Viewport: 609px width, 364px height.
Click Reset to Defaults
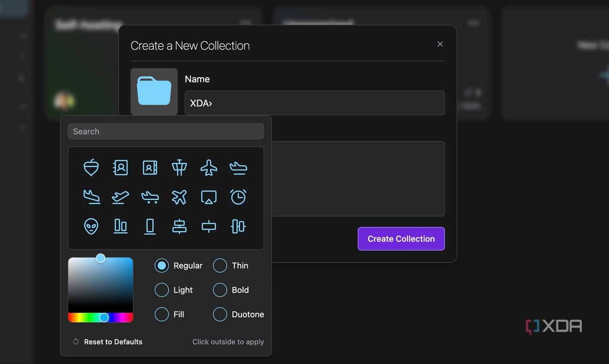point(108,342)
